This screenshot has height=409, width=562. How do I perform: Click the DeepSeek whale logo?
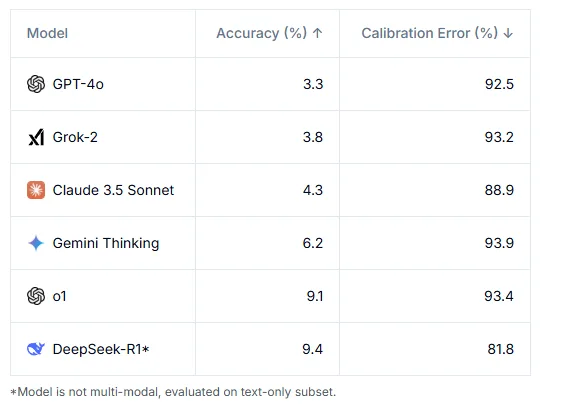coord(36,349)
